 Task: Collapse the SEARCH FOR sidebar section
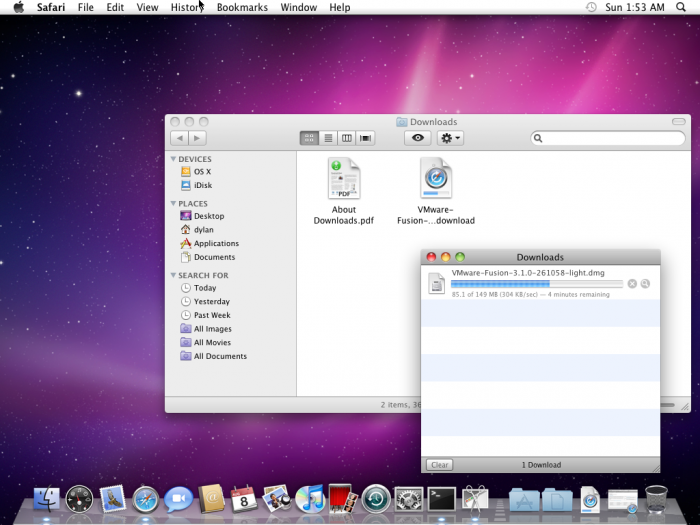pyautogui.click(x=173, y=275)
